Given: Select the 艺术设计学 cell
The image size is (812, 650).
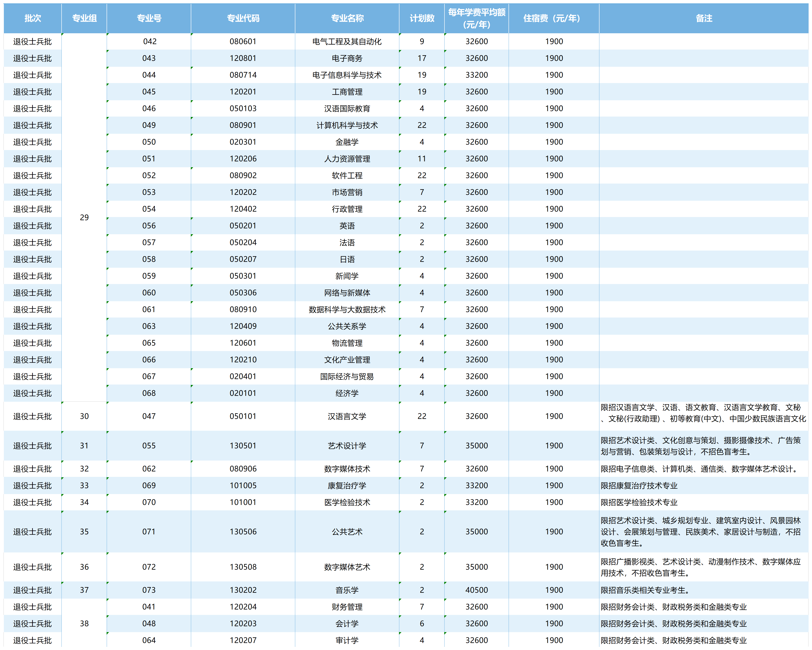Looking at the screenshot, I should pyautogui.click(x=347, y=445).
